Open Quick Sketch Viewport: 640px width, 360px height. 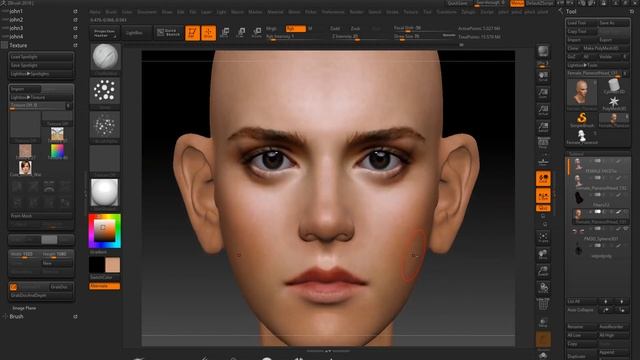pos(169,33)
